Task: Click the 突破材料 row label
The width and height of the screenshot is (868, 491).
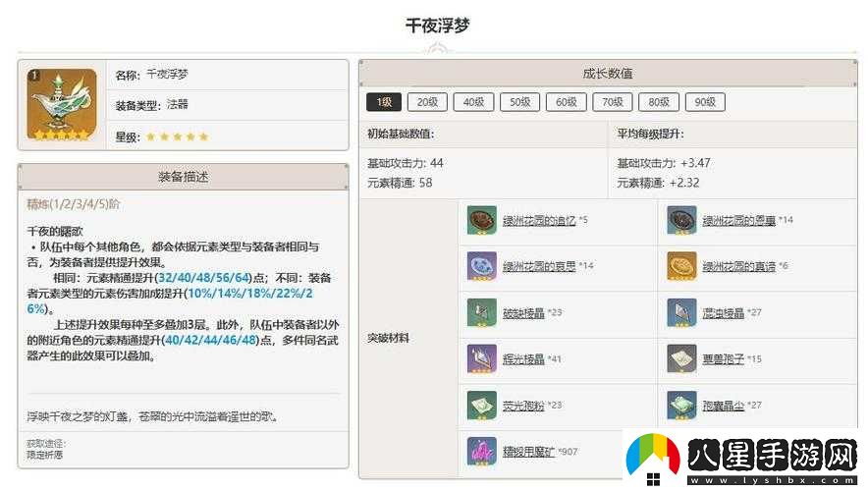Action: pyautogui.click(x=388, y=337)
